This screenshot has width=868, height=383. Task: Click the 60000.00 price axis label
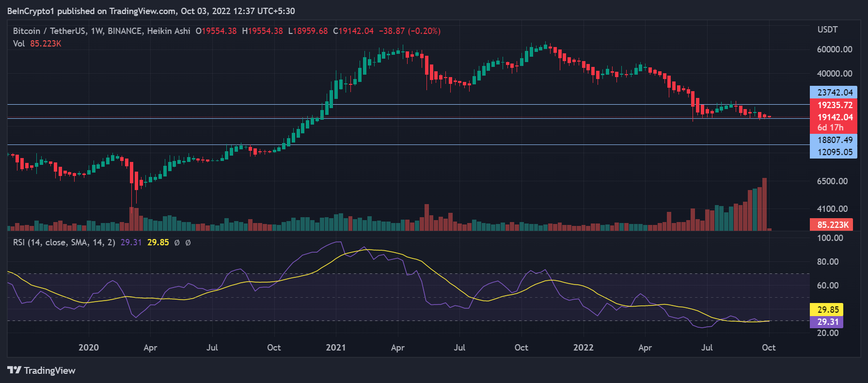[x=835, y=49]
